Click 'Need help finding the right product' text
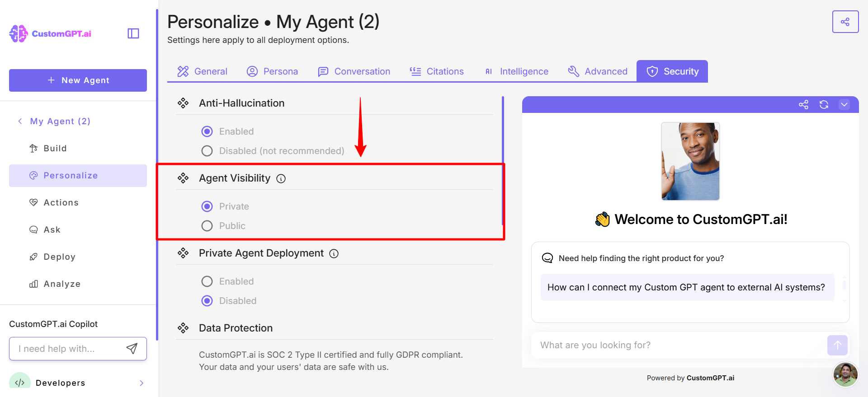 click(x=641, y=258)
